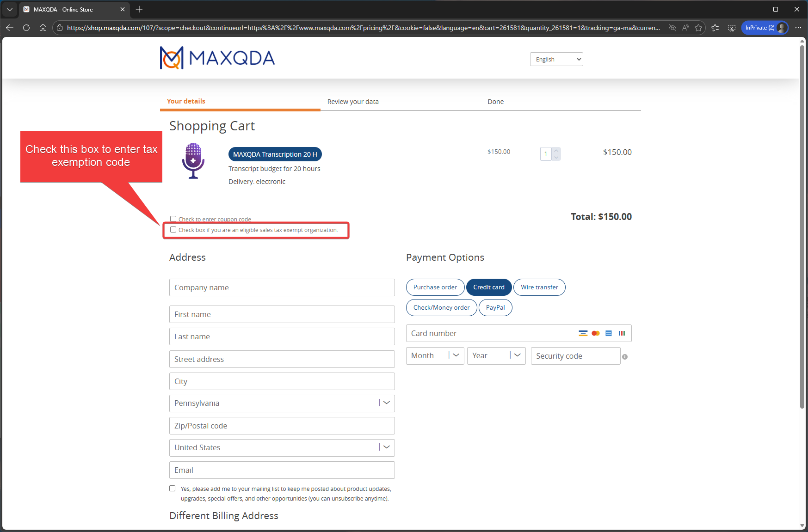
Task: Click the MAXQDA logo in header
Action: click(217, 58)
